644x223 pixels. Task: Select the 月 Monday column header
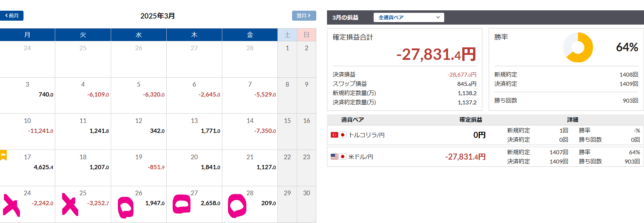coord(27,35)
